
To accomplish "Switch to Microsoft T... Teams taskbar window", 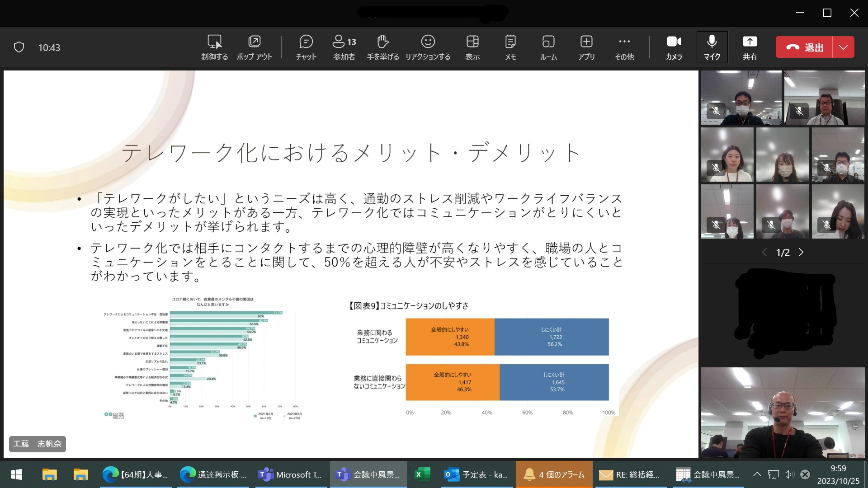I will click(290, 474).
